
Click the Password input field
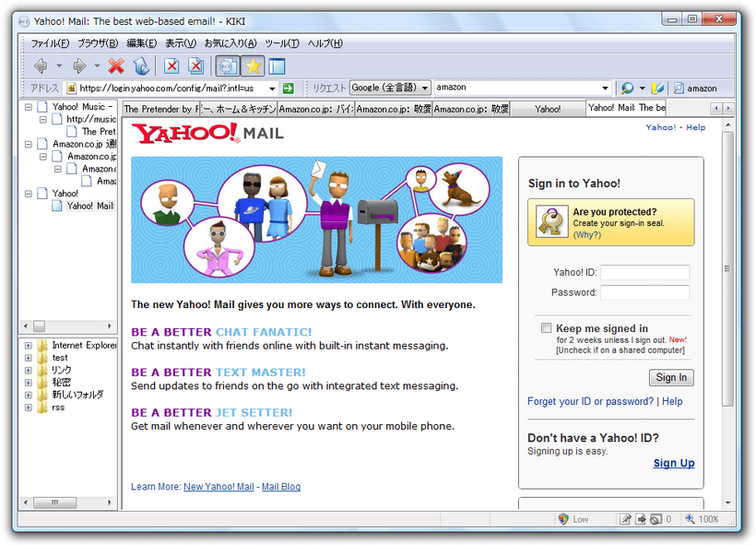tap(645, 292)
